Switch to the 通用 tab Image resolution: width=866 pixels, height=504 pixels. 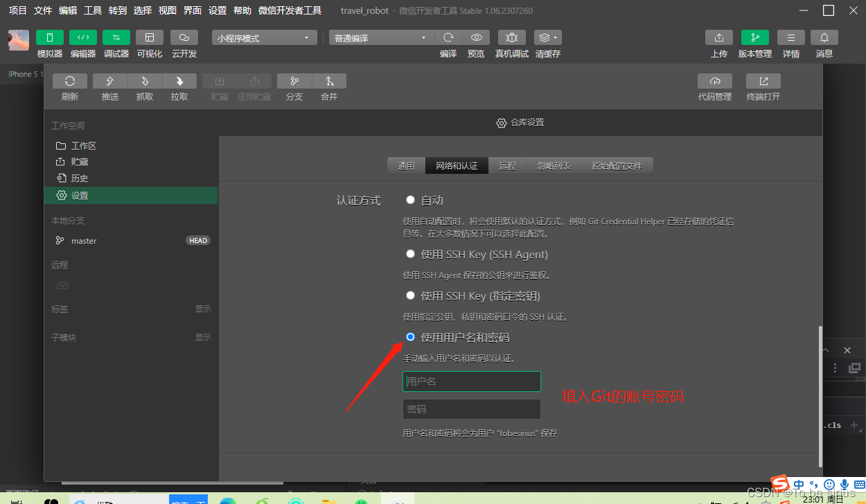click(406, 166)
